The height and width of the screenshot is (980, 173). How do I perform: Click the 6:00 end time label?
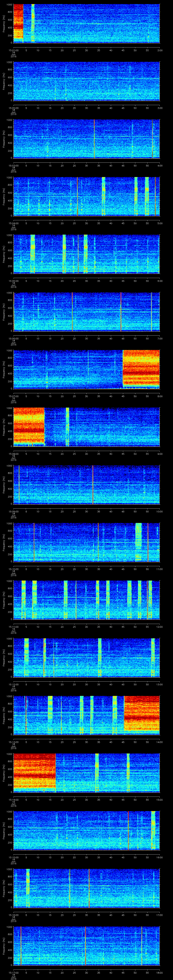click(160, 280)
